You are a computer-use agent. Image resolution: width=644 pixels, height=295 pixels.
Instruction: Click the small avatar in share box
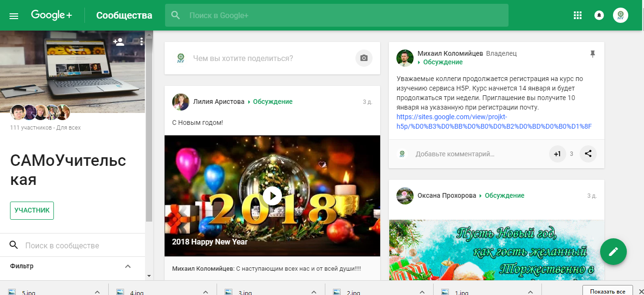181,58
